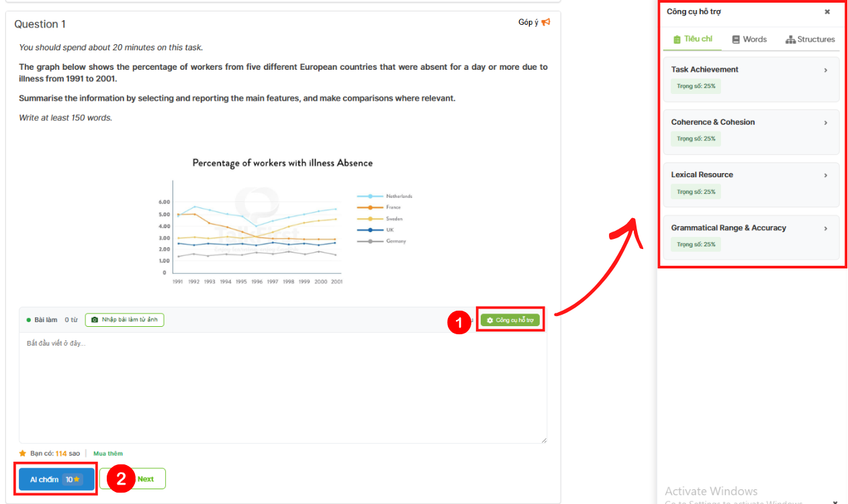Click the Mua thêm link
The image size is (848, 504).
108,454
